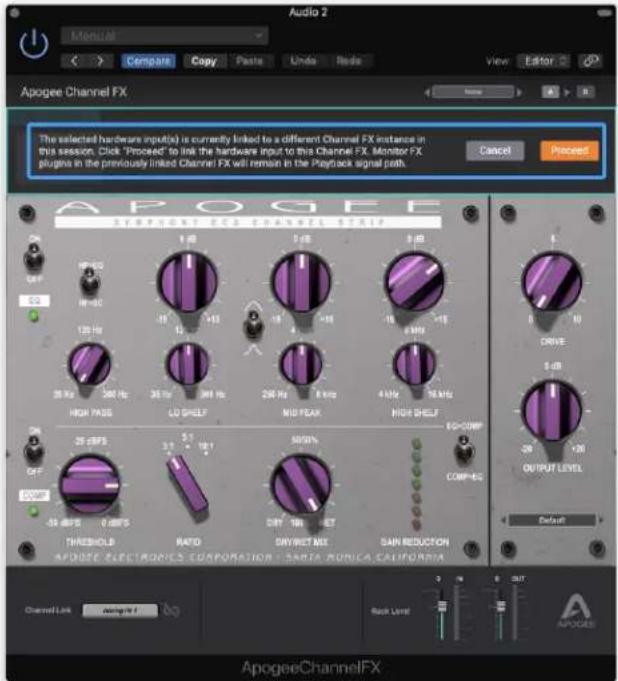Click the Dry/Wet Mix knob
This screenshot has width=618, height=681.
(x=301, y=486)
